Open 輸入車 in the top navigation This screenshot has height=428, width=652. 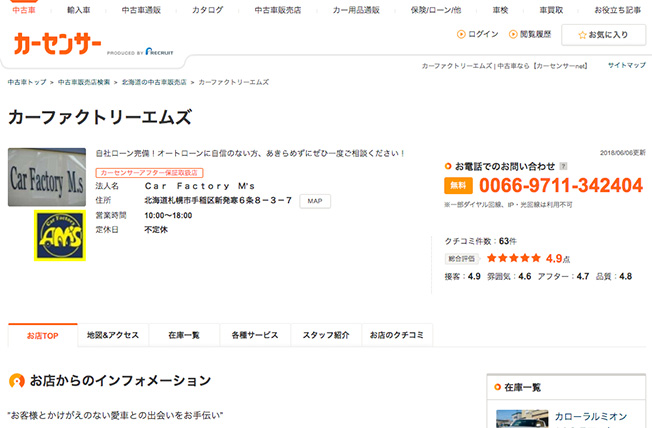pyautogui.click(x=81, y=9)
